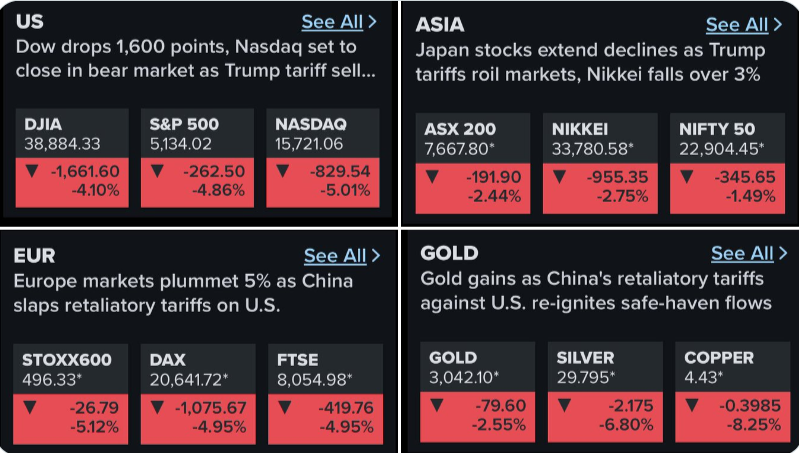
Task: Expand the See All chevron in GOLD section
Action: [x=781, y=253]
